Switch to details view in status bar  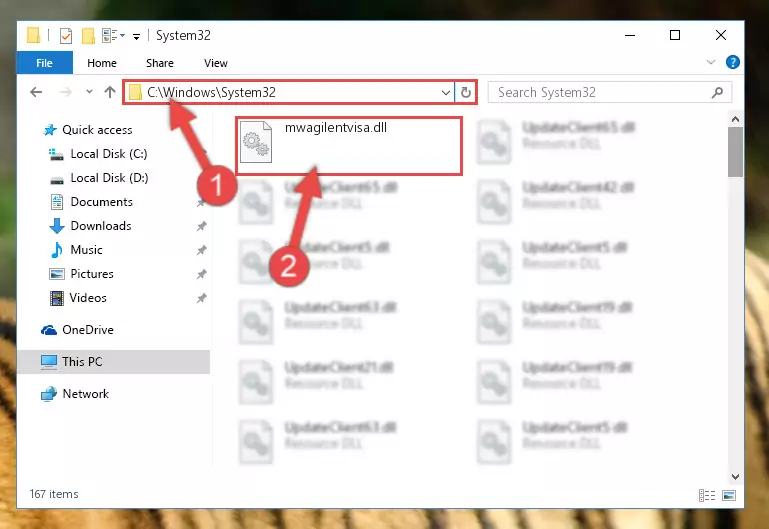707,495
